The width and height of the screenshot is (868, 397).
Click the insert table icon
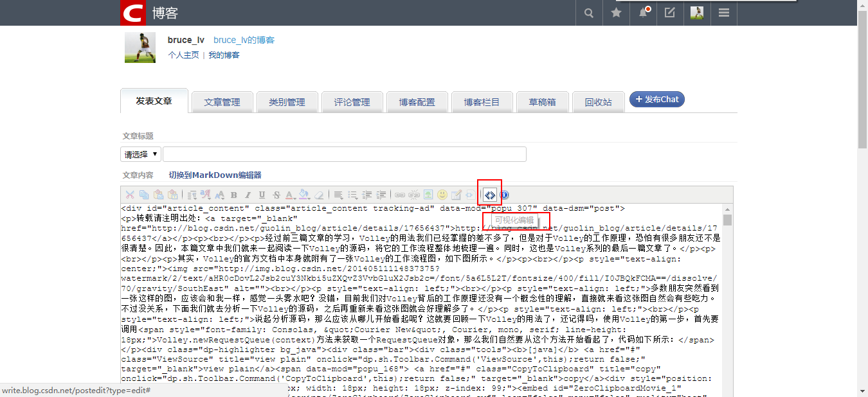click(457, 195)
